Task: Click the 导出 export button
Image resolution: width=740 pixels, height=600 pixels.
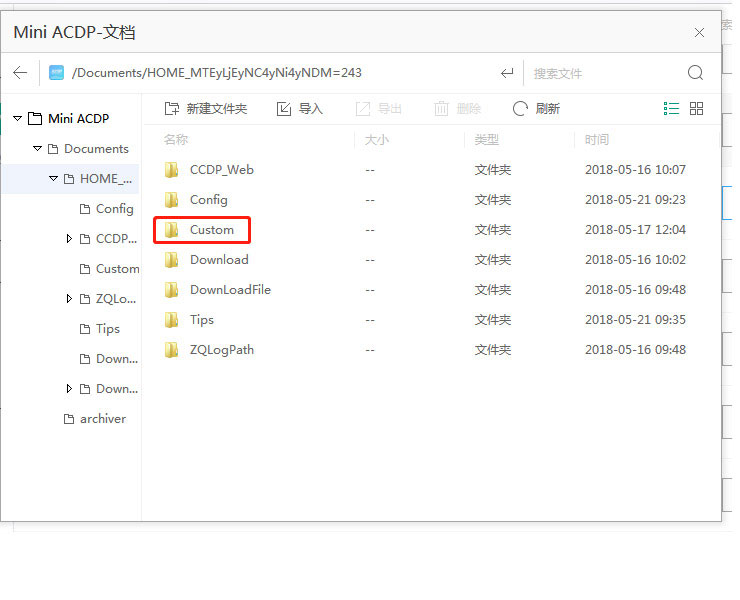Action: 378,109
